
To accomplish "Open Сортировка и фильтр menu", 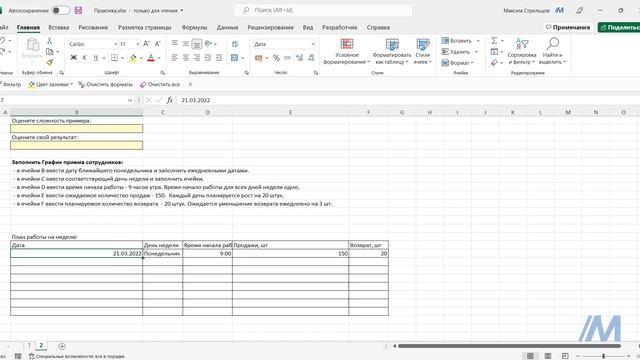I will coord(522,51).
